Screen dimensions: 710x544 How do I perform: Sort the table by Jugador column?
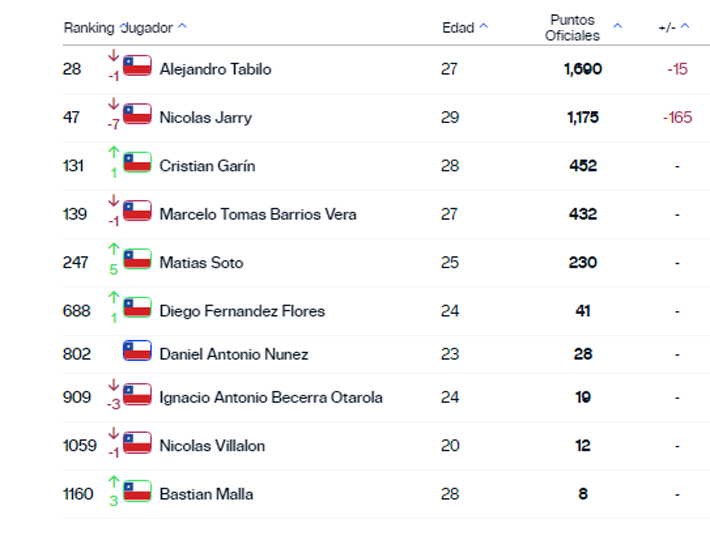point(151,28)
